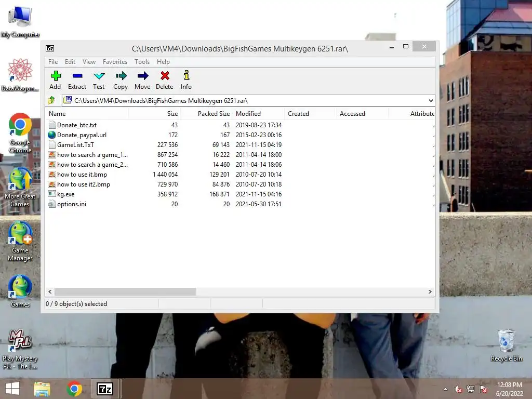532x399 pixels.
Task: Open Google Chrome desktop shortcut
Action: [x=20, y=133]
